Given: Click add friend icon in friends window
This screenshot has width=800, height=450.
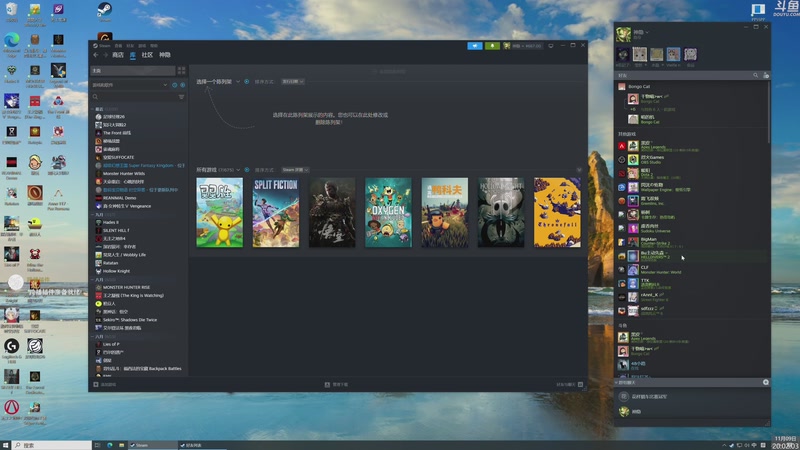Looking at the screenshot, I should tap(766, 75).
